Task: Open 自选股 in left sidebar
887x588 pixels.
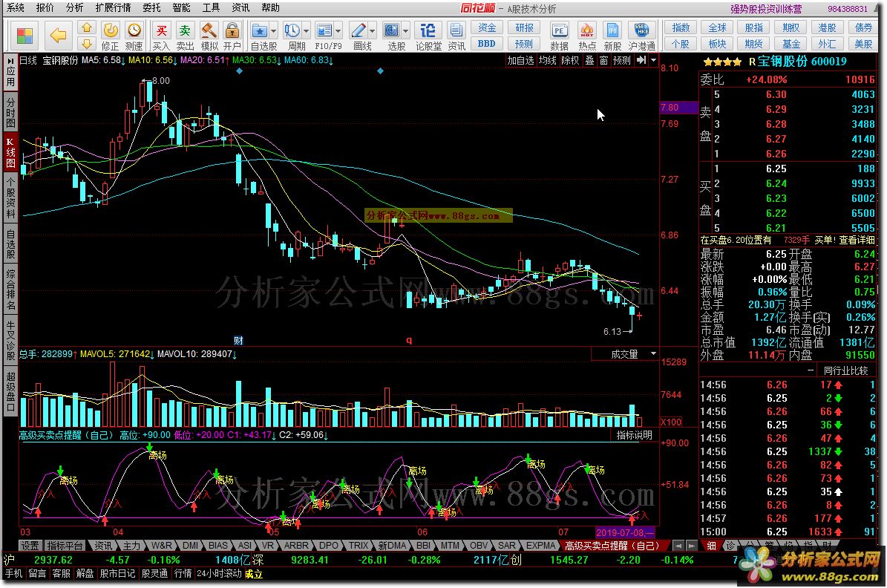Action: (x=10, y=244)
